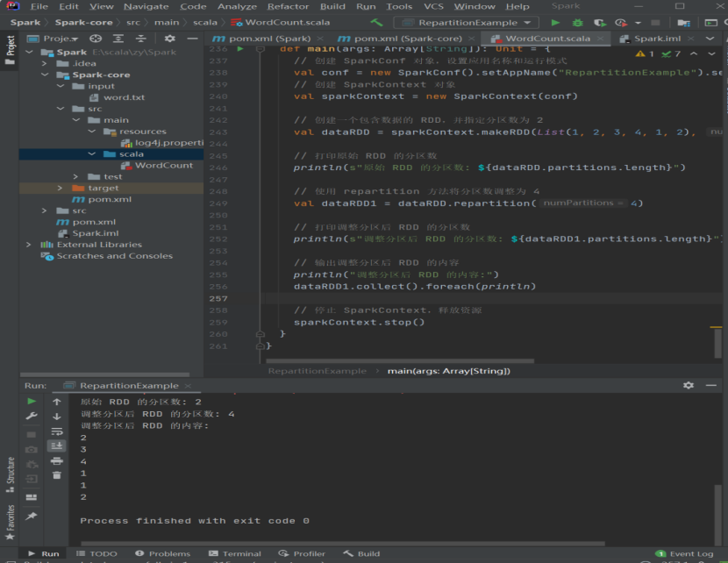Close the WordCount.scala tab
Viewport: 728px width, 563px height.
(601, 39)
